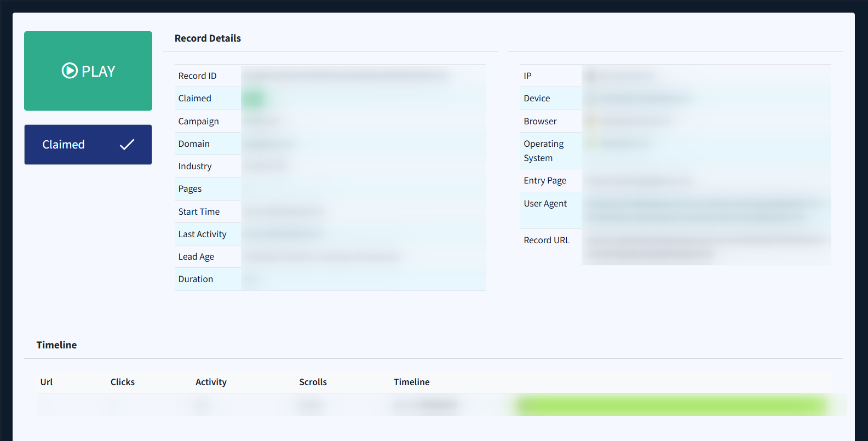
Task: Click the browser icon in Browser row
Action: pyautogui.click(x=591, y=121)
